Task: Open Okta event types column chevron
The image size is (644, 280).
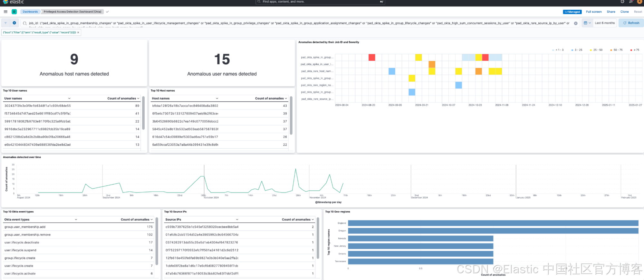Action: coord(76,219)
